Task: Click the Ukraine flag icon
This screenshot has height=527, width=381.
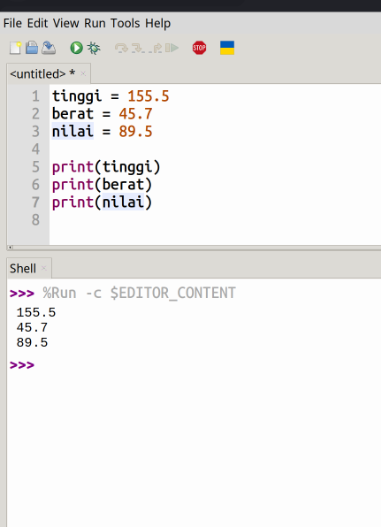Action: pos(227,48)
